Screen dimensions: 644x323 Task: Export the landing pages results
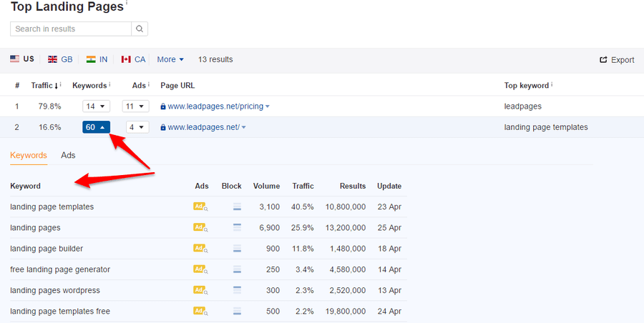[616, 60]
